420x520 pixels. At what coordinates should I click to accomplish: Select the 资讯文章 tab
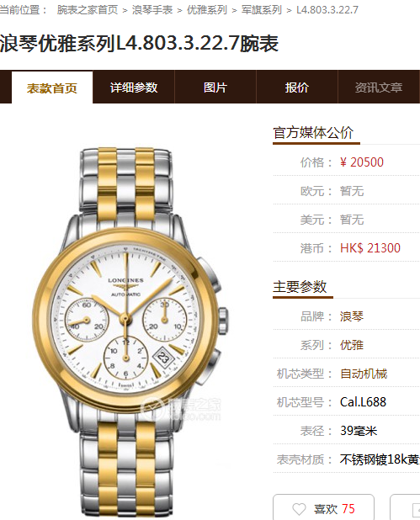point(379,88)
